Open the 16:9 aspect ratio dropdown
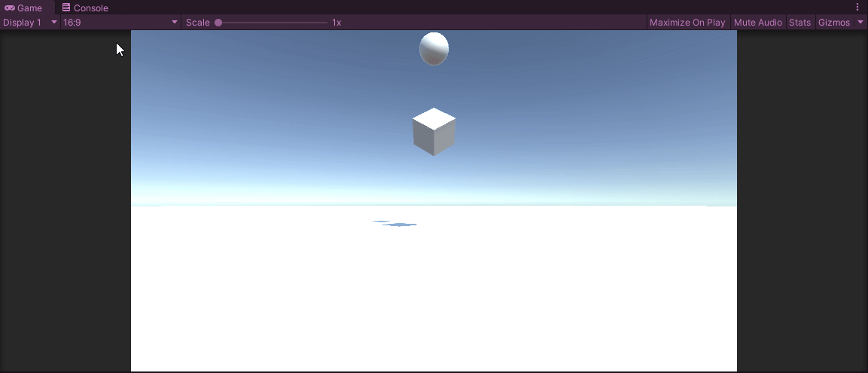868x373 pixels. (x=120, y=22)
